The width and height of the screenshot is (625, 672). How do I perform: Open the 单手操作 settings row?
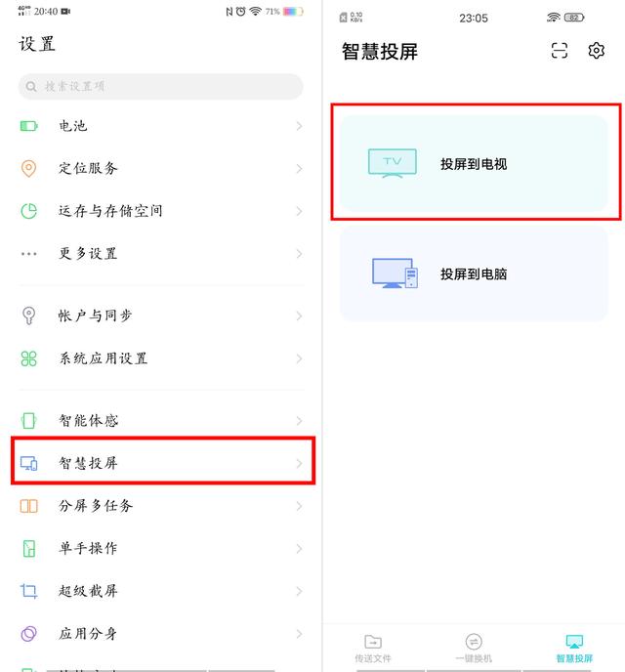(x=161, y=549)
